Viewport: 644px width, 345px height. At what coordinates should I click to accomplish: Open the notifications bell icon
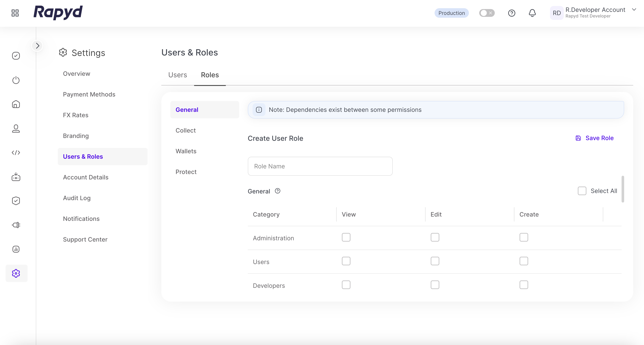(532, 13)
